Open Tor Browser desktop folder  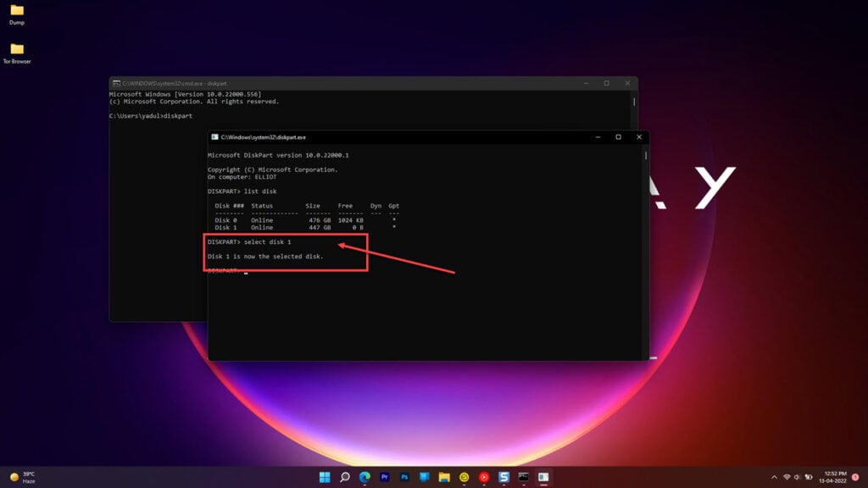pyautogui.click(x=17, y=53)
